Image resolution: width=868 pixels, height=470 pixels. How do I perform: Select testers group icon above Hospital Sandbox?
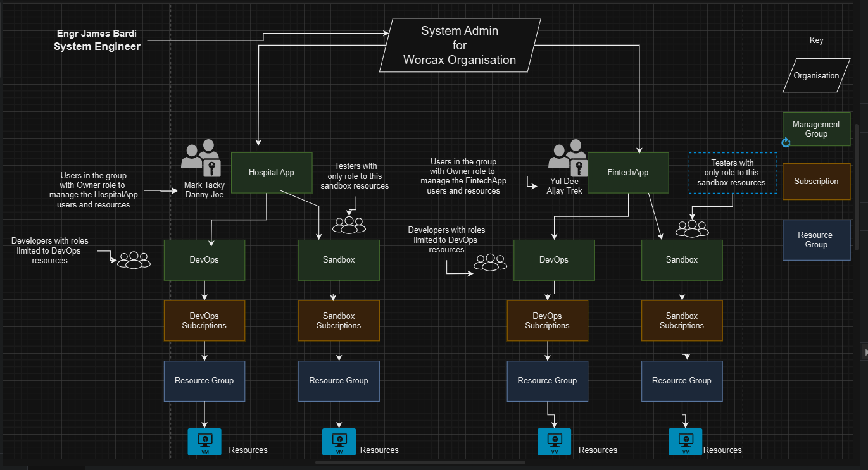(x=349, y=225)
